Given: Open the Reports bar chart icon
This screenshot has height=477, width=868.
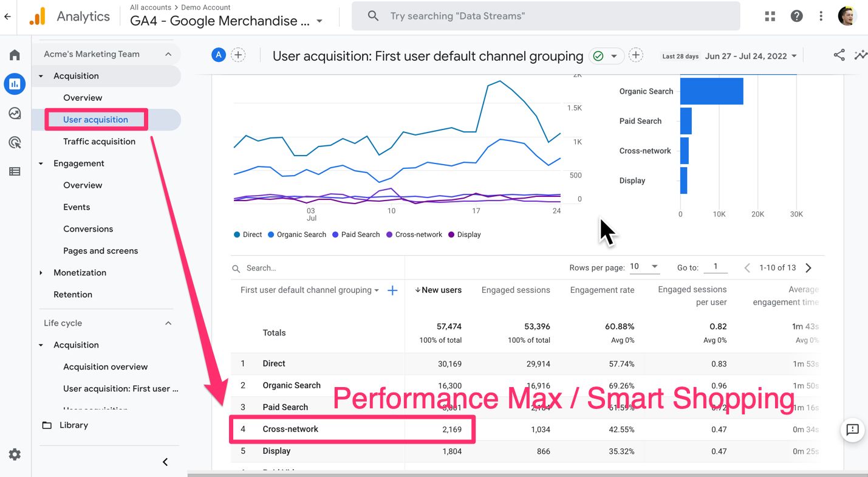Looking at the screenshot, I should tap(15, 84).
